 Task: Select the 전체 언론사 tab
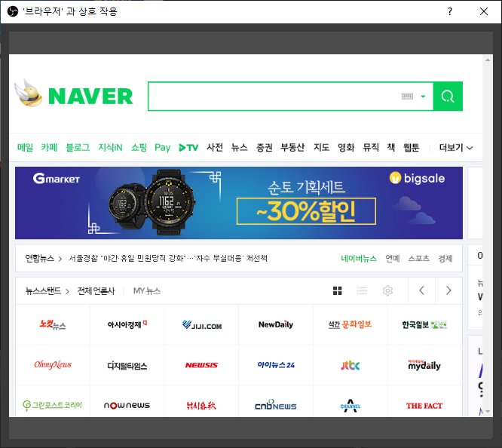[96, 291]
